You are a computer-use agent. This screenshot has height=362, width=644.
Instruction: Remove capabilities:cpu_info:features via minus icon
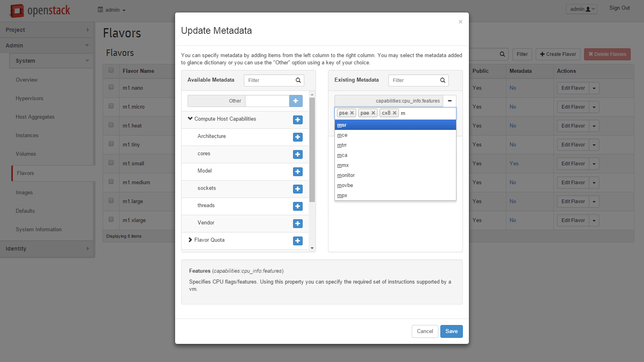(x=450, y=101)
